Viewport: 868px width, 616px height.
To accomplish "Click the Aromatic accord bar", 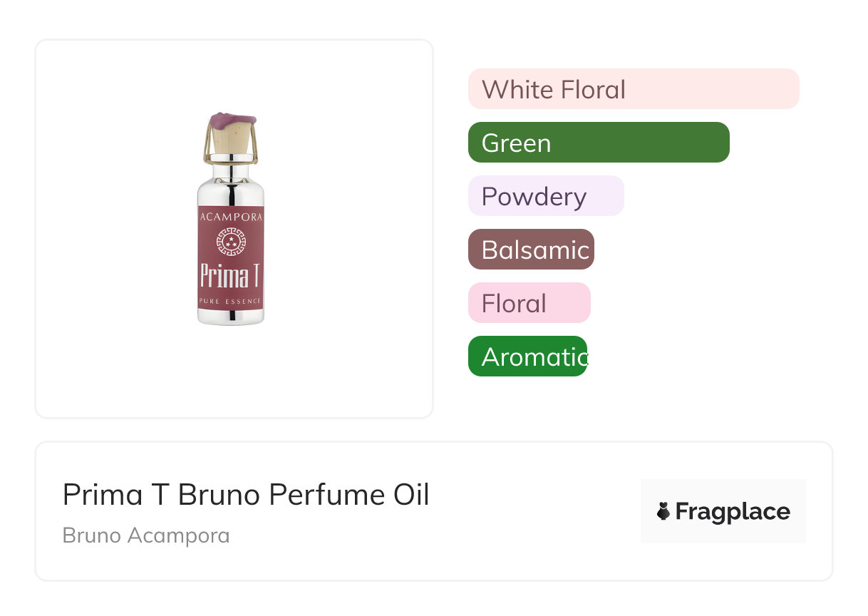I will click(x=527, y=356).
